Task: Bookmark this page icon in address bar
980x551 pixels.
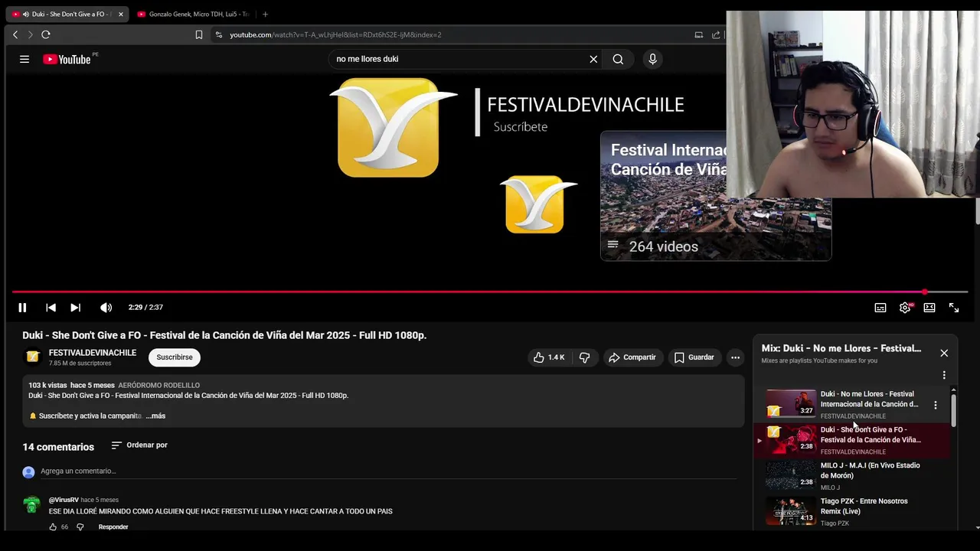Action: (199, 34)
